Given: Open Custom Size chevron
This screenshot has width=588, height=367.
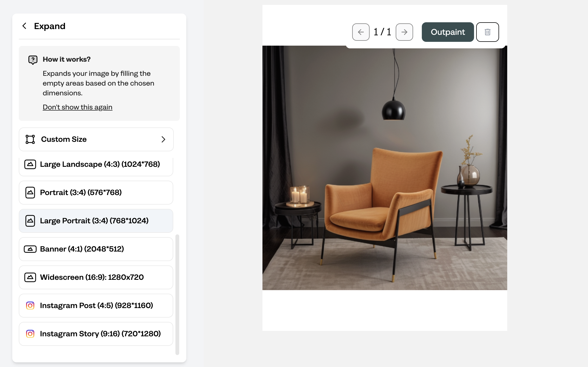Looking at the screenshot, I should 163,139.
